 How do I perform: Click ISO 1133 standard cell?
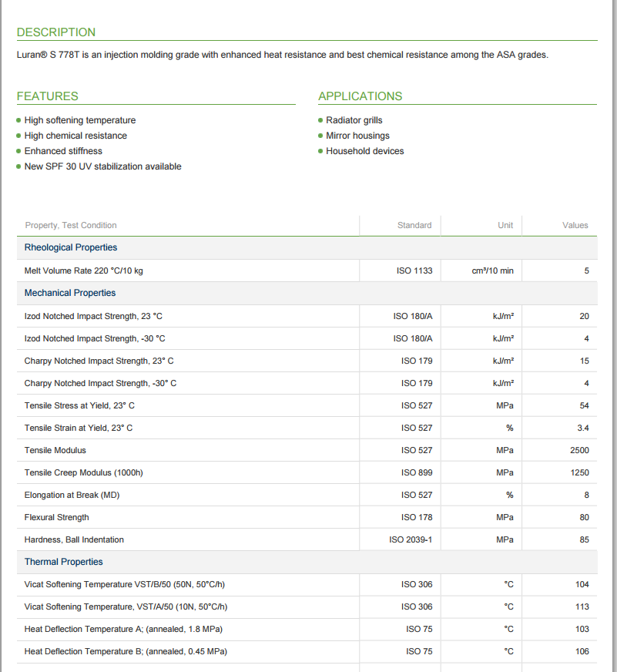coord(414,270)
